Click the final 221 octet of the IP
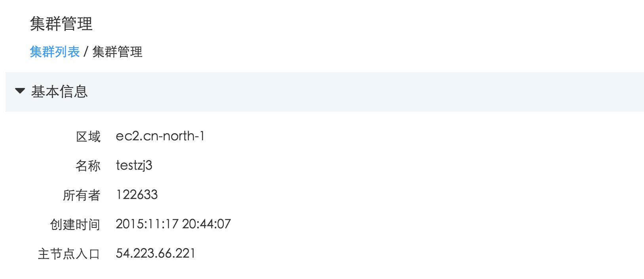The width and height of the screenshot is (644, 279). (x=185, y=253)
